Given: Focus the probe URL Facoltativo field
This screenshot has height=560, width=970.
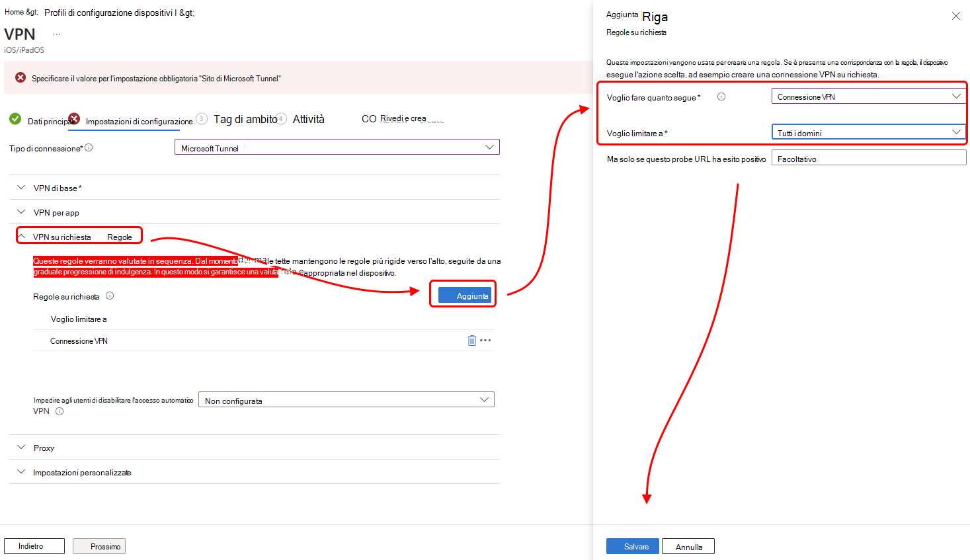Looking at the screenshot, I should [x=869, y=158].
